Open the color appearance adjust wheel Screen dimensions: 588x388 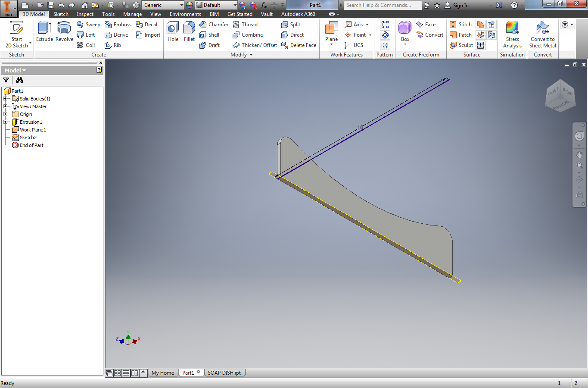(x=190, y=5)
